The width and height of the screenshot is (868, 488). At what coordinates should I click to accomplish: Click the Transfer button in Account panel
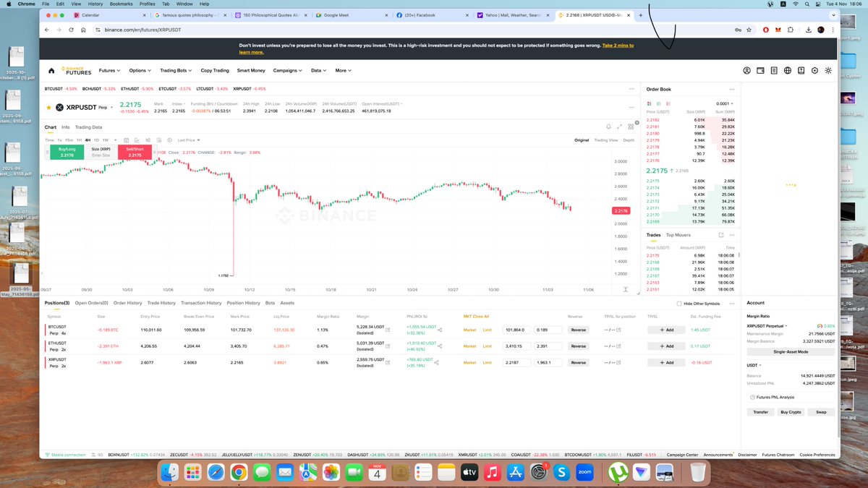(x=760, y=411)
